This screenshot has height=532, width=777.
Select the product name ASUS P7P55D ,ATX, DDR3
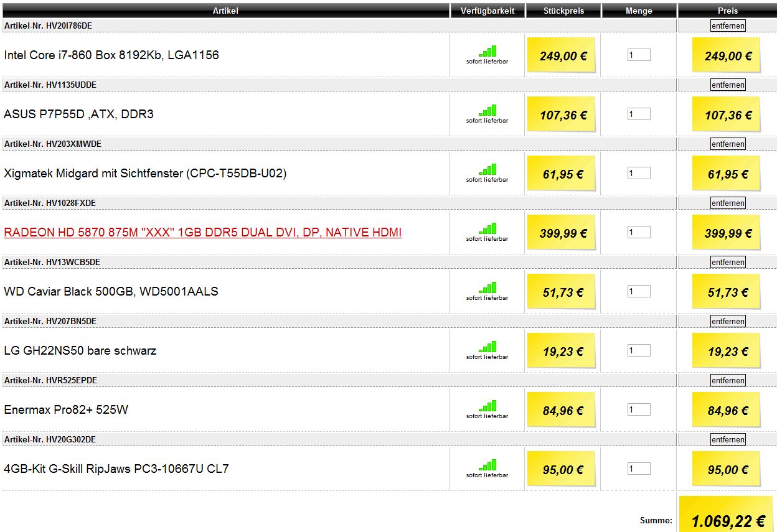tap(78, 114)
